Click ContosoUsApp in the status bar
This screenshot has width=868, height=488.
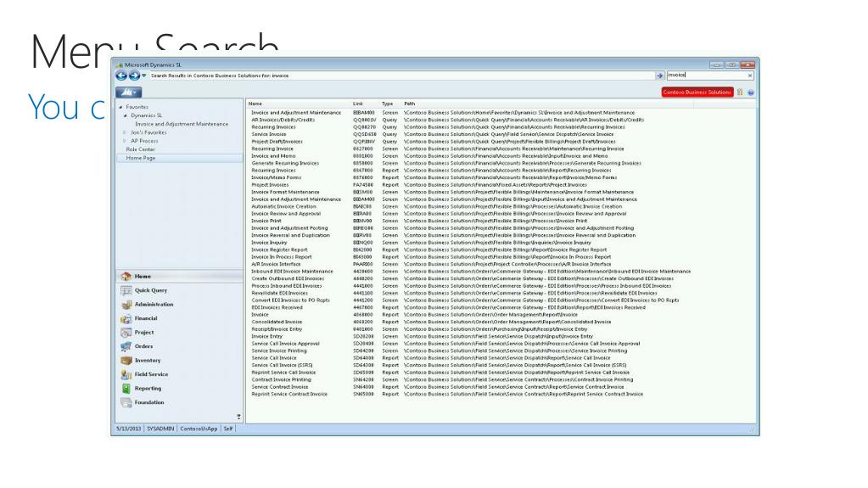point(199,429)
